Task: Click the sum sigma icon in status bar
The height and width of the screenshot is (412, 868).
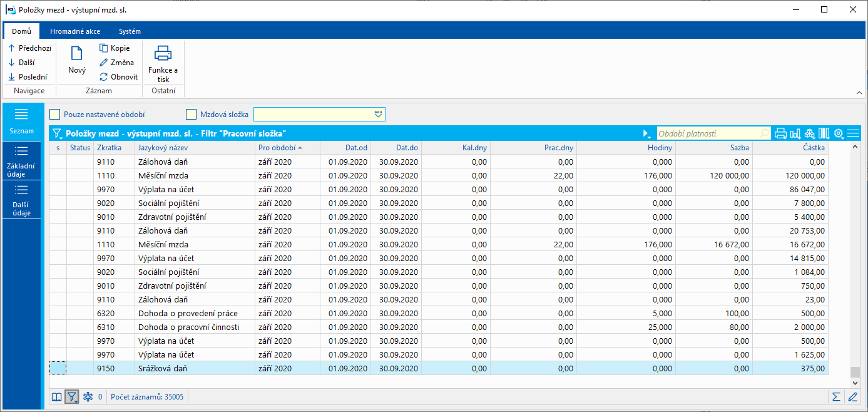Action: pyautogui.click(x=835, y=396)
